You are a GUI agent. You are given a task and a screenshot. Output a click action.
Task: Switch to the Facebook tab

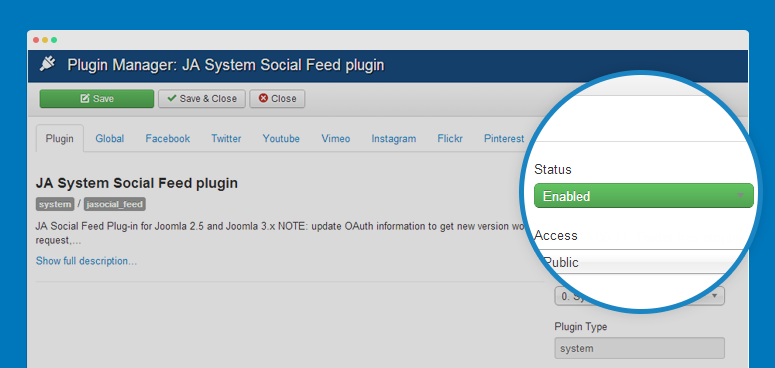tap(168, 139)
